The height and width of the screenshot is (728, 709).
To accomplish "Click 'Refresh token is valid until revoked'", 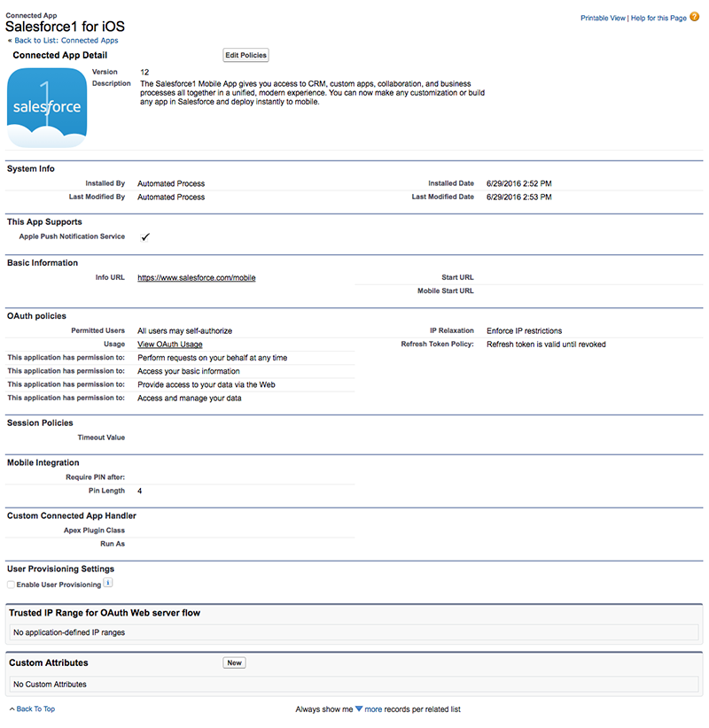I will (546, 345).
